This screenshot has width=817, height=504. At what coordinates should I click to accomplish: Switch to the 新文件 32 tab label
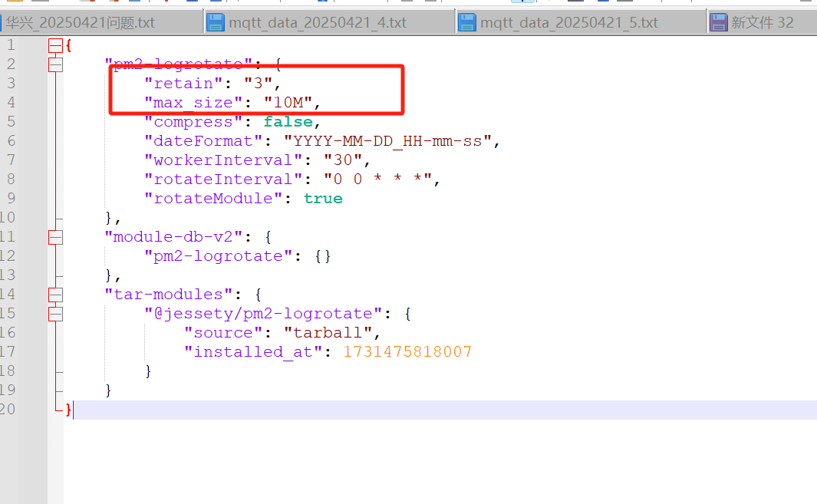coord(762,22)
